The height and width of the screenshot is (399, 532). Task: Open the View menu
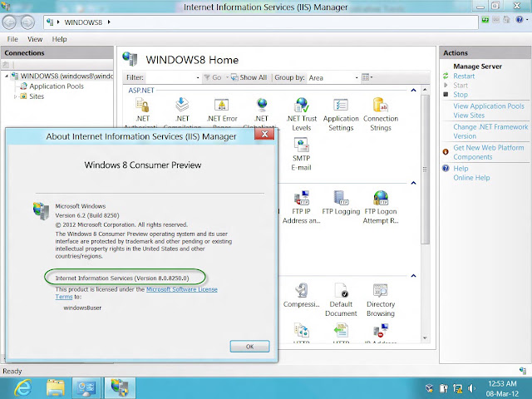coord(35,39)
